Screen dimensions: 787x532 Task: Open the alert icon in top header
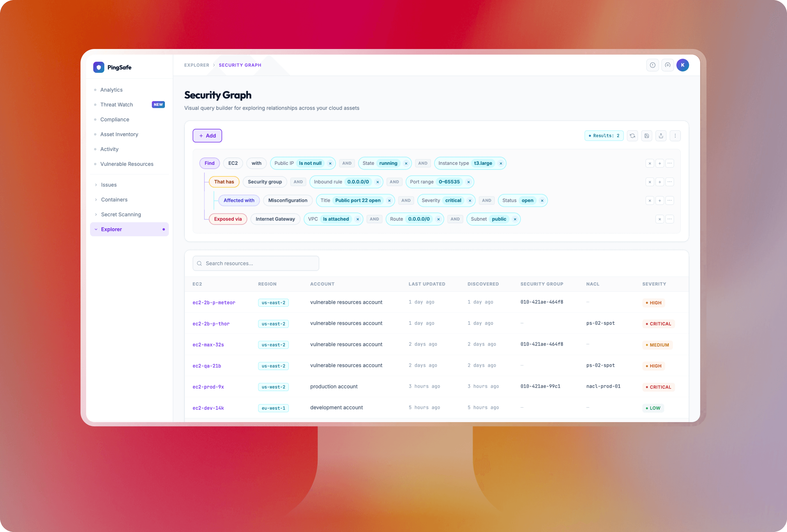(x=653, y=65)
